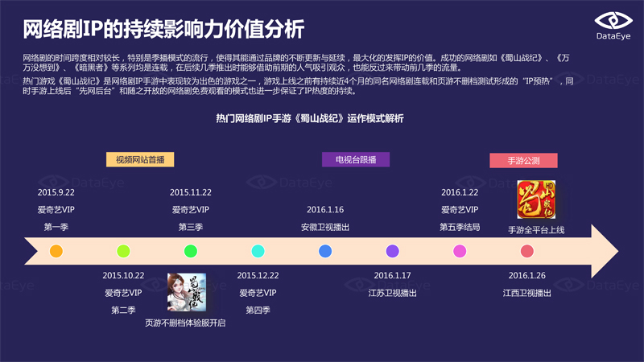Click 爱奇艺VIP under 2016.1.22
This screenshot has height=362, width=644.
click(x=460, y=210)
